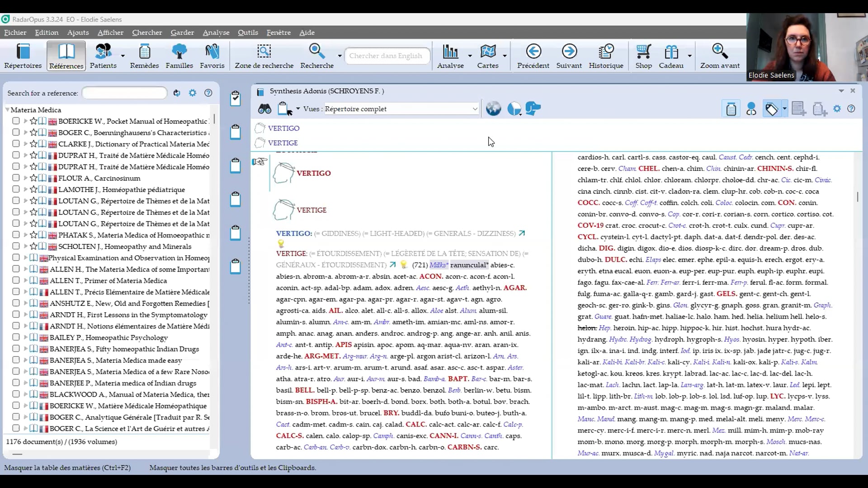Expand the FLOUR A., Carcinosinum row
Viewport: 868px width, 488px height.
tap(25, 178)
